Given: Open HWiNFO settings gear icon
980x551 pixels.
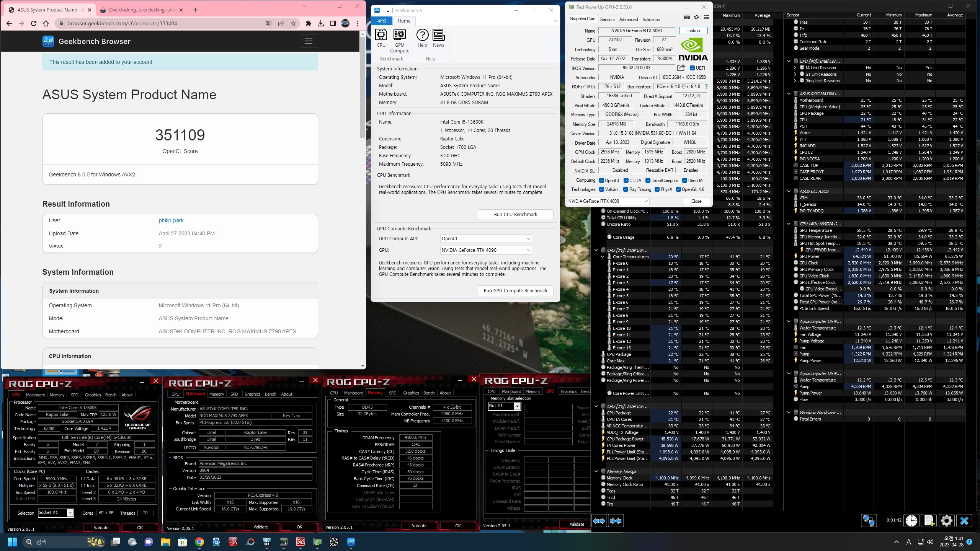Looking at the screenshot, I should 946,521.
